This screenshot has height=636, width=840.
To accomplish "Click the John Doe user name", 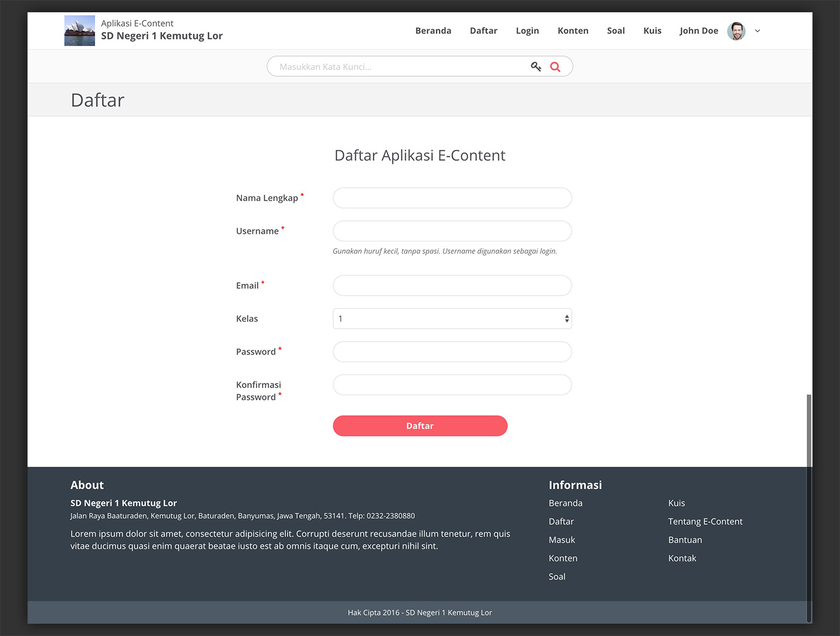I will click(x=699, y=31).
